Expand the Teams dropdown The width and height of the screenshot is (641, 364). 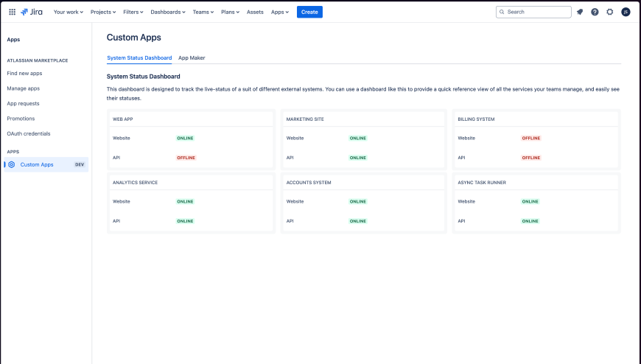[x=203, y=12]
